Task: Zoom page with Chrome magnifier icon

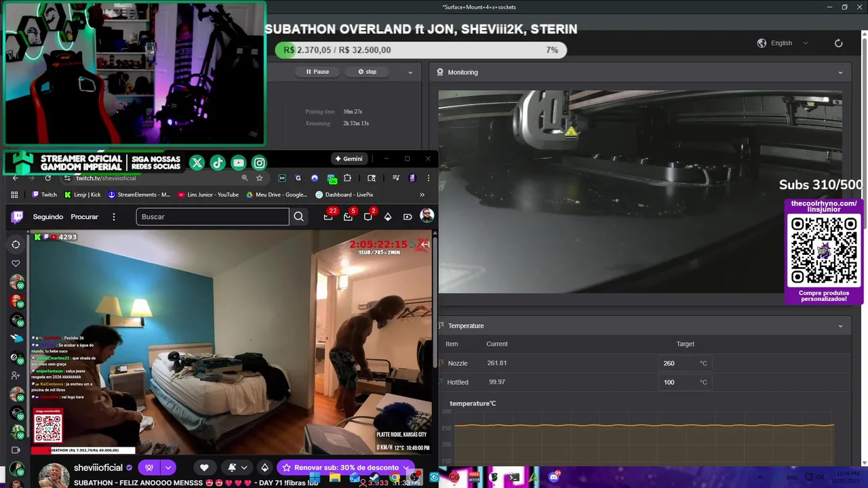Action: (x=244, y=178)
